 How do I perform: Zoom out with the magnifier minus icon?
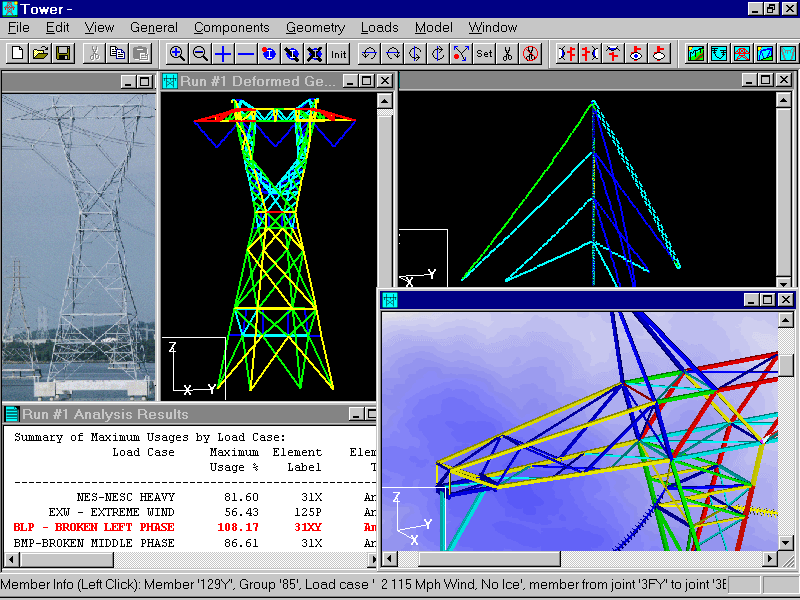tap(200, 53)
